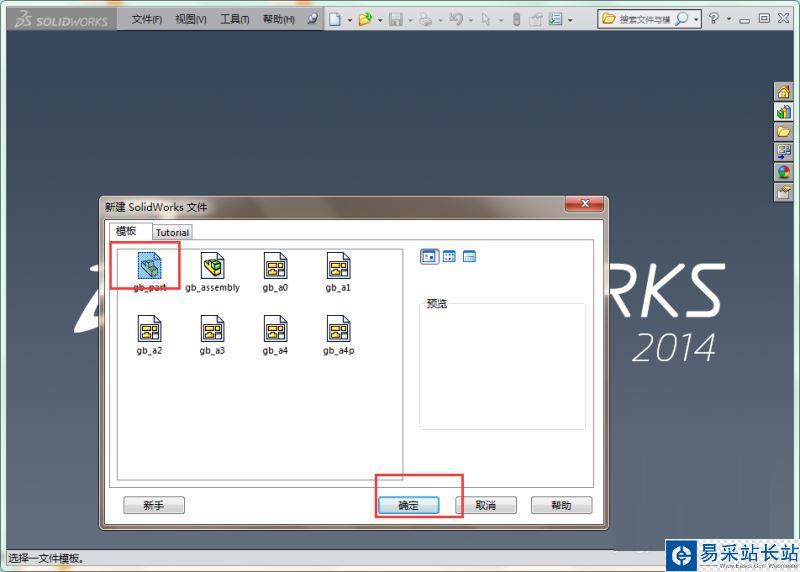This screenshot has width=800, height=572.
Task: Switch to the 模板 tab
Action: [126, 231]
